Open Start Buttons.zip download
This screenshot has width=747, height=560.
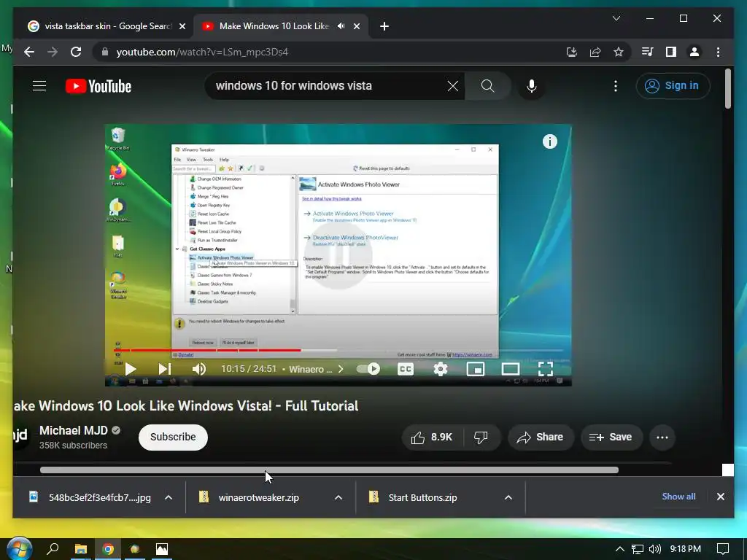tap(413, 497)
